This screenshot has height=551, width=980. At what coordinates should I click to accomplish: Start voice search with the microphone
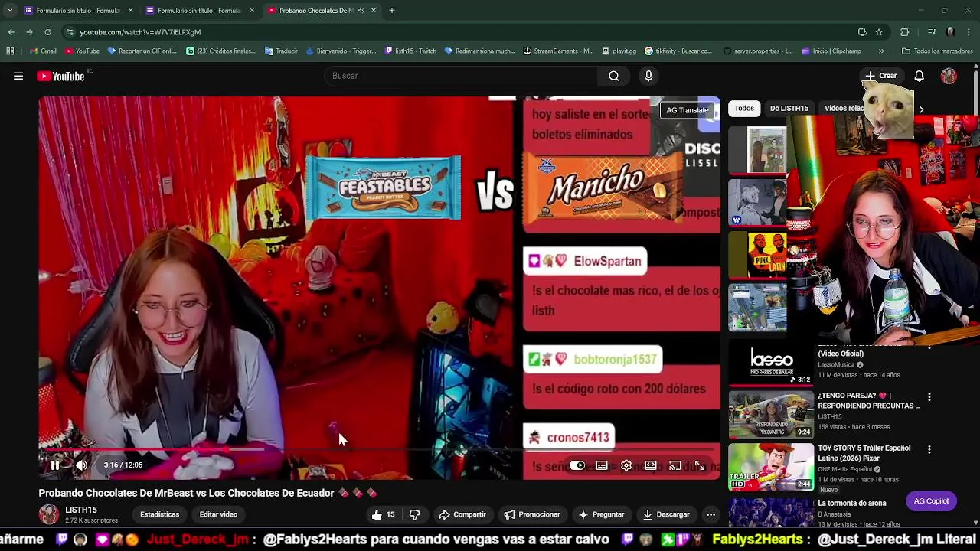(648, 76)
